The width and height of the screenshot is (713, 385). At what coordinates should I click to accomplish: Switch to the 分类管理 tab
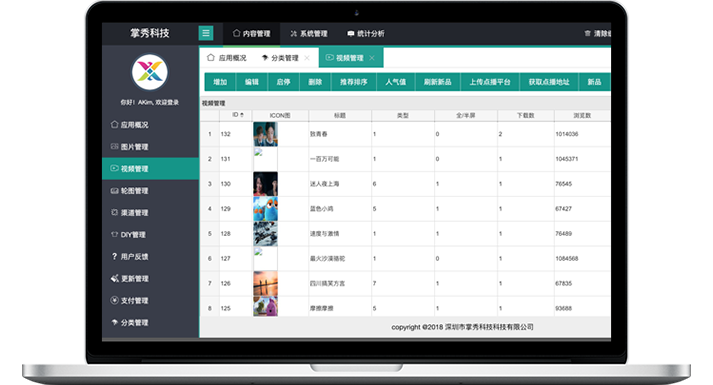point(281,58)
